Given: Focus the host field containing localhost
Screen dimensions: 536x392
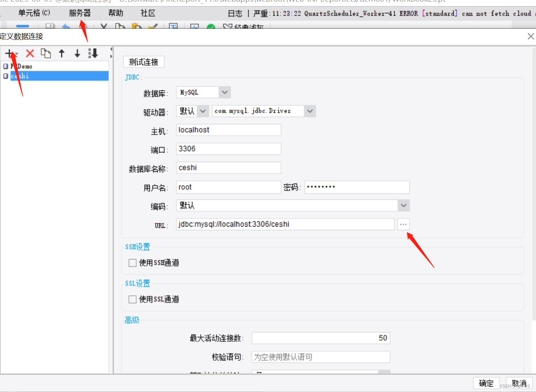Looking at the screenshot, I should (228, 130).
